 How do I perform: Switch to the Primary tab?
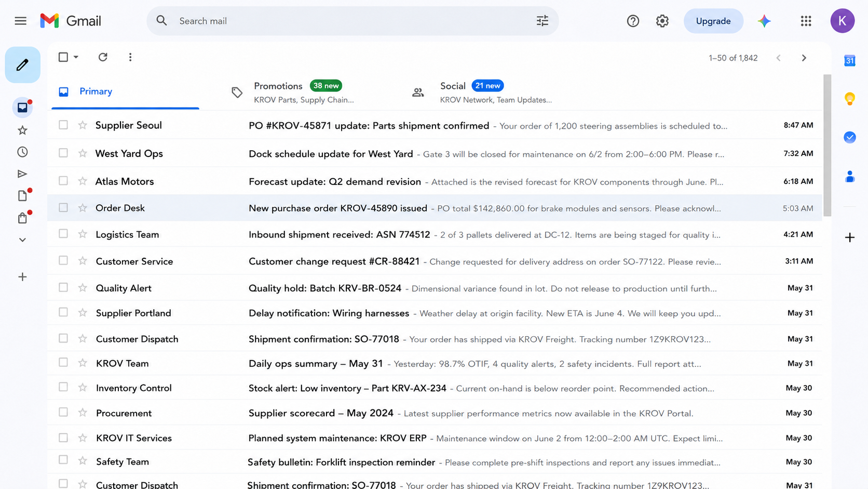(125, 91)
